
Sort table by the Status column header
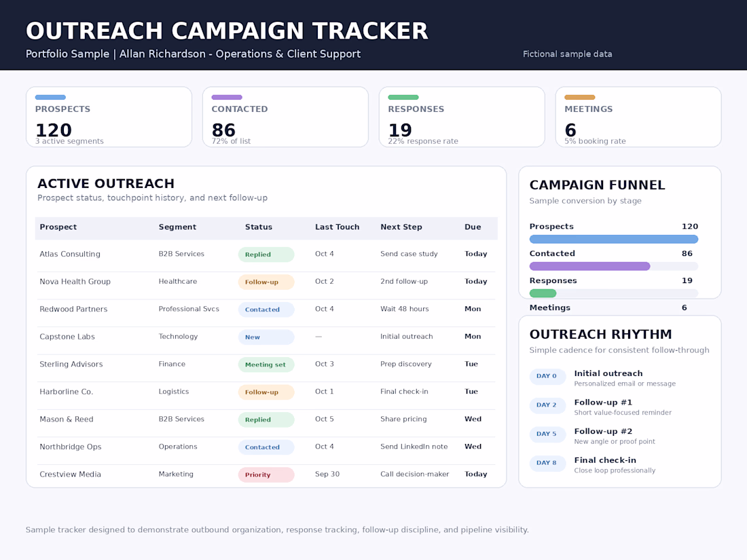(x=259, y=227)
